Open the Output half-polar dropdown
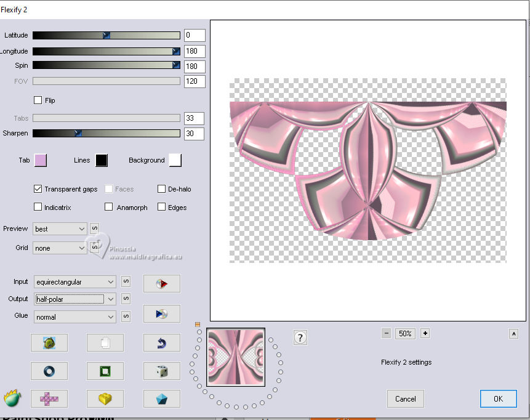Image resolution: width=530 pixels, height=420 pixels. [74, 299]
